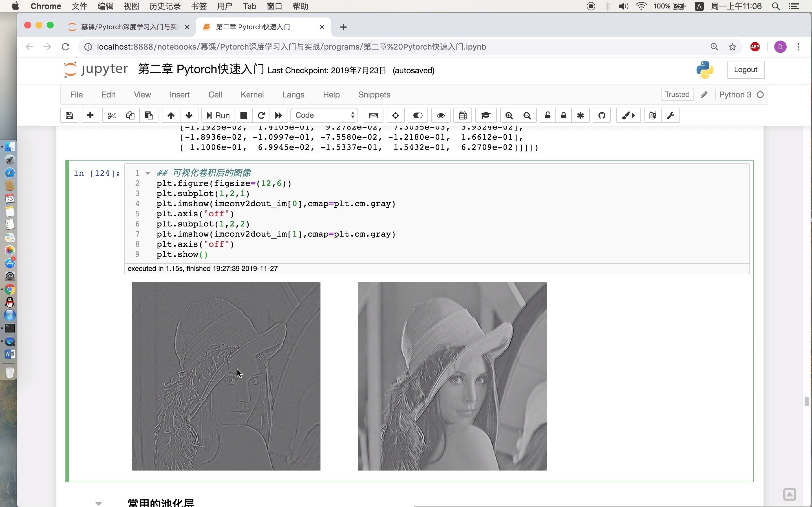Switch to the 慕课/Pytorch深度学习 browser tab
The image size is (812, 507).
(x=129, y=27)
